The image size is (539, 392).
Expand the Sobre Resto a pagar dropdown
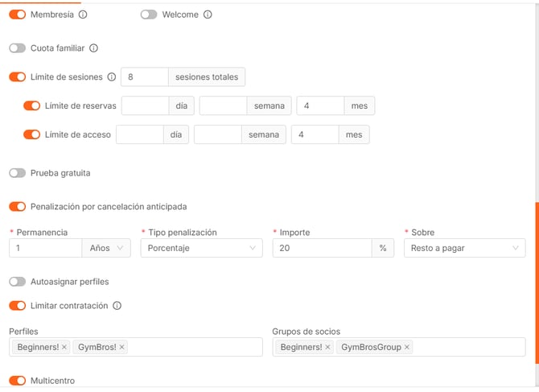pos(464,249)
